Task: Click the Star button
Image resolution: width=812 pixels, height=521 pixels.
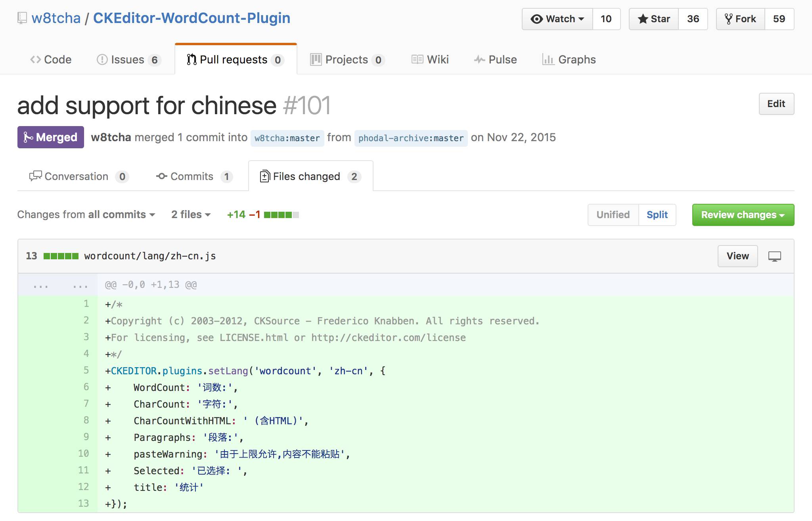Action: (x=654, y=19)
